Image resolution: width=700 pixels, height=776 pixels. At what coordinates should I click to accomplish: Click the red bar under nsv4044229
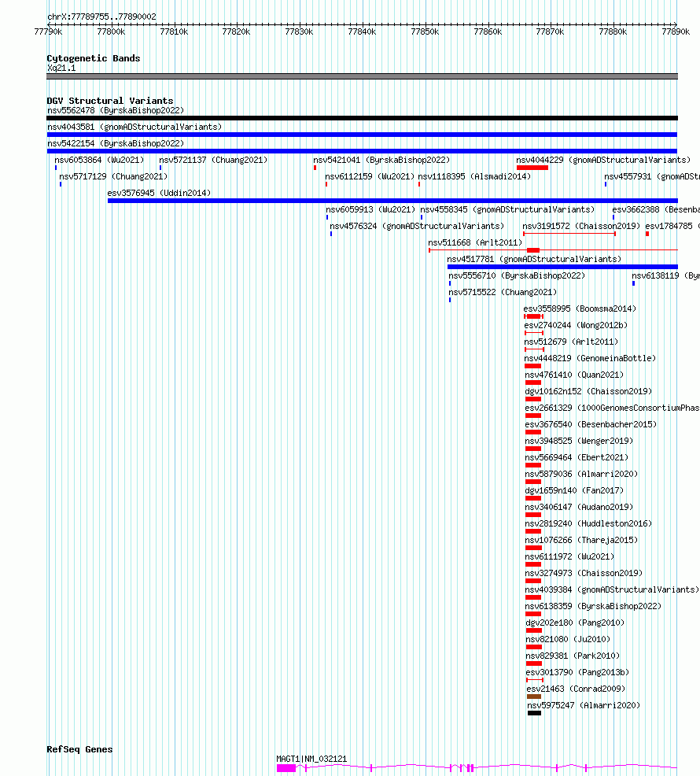532,168
